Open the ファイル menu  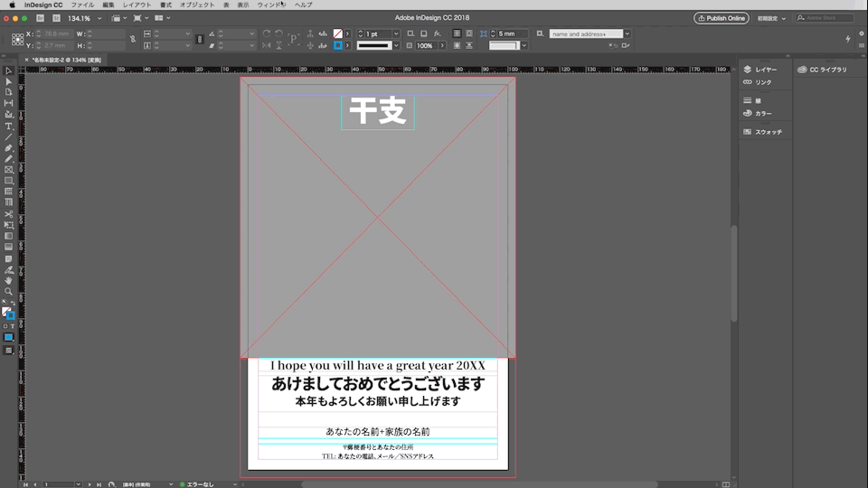(x=82, y=5)
